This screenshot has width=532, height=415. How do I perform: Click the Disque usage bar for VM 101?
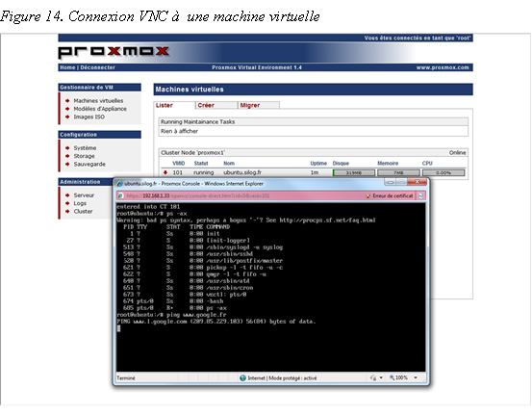[x=353, y=173]
